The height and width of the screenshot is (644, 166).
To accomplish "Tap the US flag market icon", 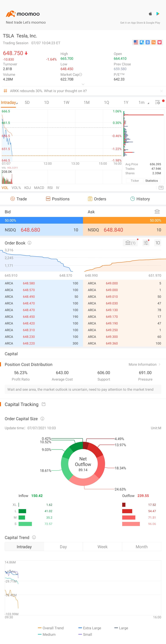I will pos(136,42).
